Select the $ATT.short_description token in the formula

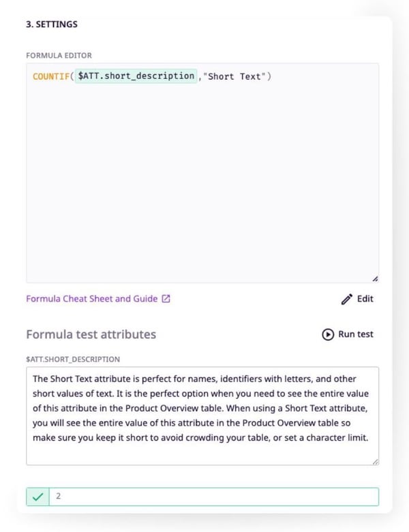click(x=136, y=76)
